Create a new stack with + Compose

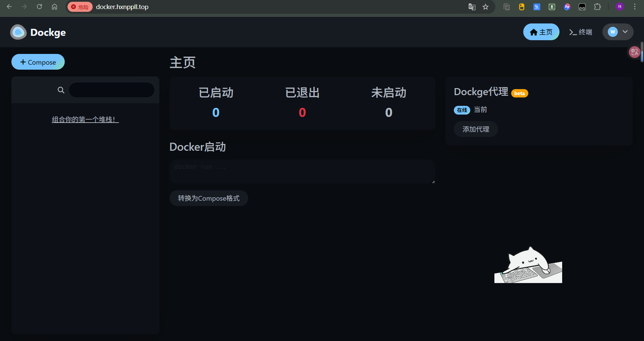pos(38,62)
